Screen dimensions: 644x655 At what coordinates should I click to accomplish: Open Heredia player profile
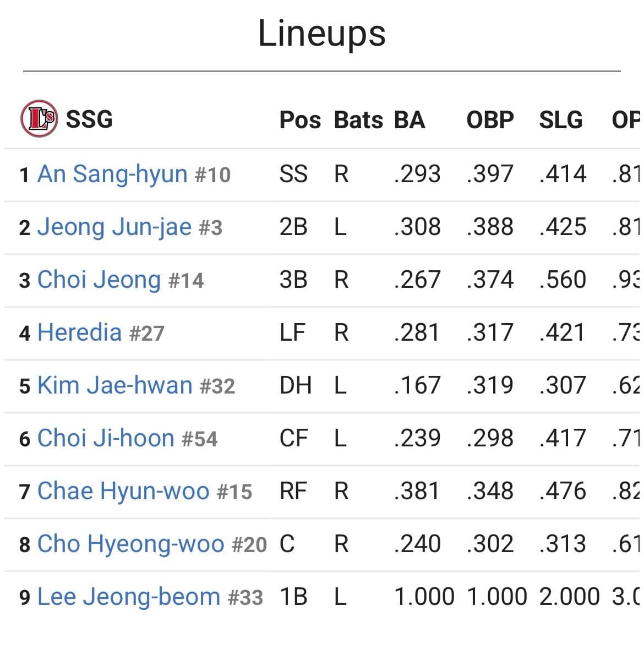80,332
